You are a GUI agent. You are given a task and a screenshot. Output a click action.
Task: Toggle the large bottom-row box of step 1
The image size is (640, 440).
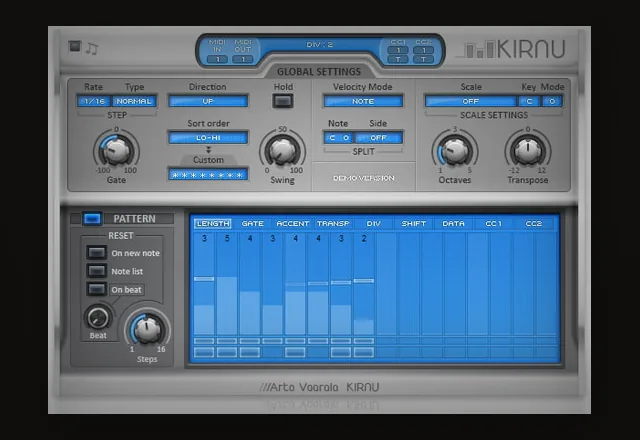click(204, 352)
